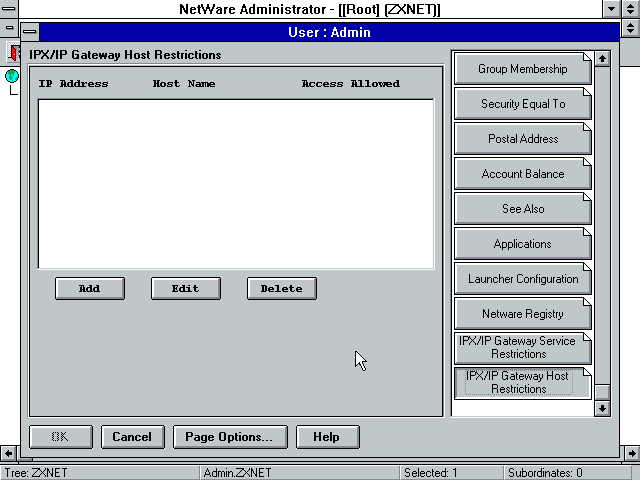Click the main window scroll left arrow
640x480 pixels.
point(8,453)
